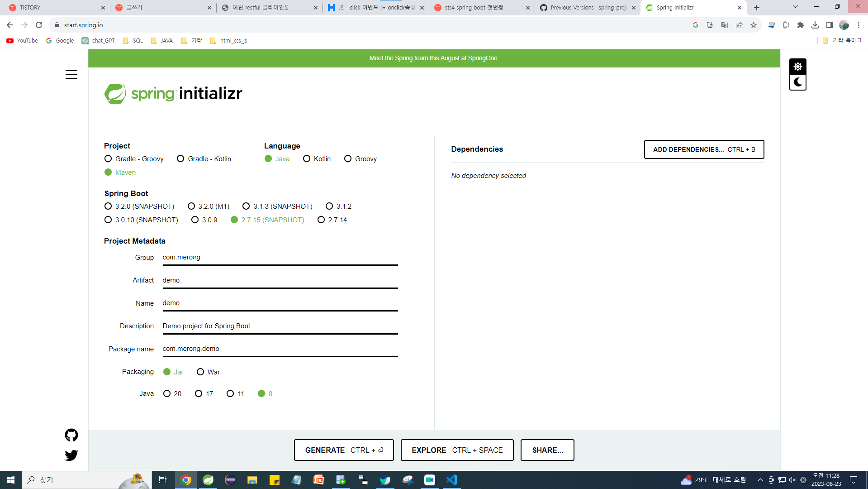
Task: Select Maven project type
Action: [x=120, y=173]
